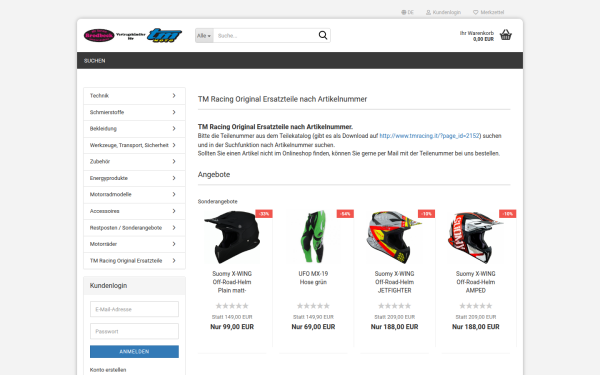
Task: Click the Ihr Warenkorb 0,00 EUR text
Action: pyautogui.click(x=477, y=36)
